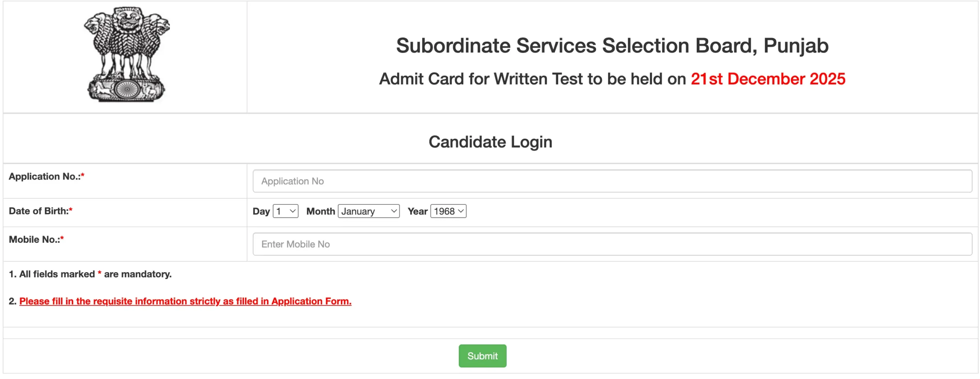Select the Candidate Login heading
The width and height of the screenshot is (980, 379).
pos(490,141)
